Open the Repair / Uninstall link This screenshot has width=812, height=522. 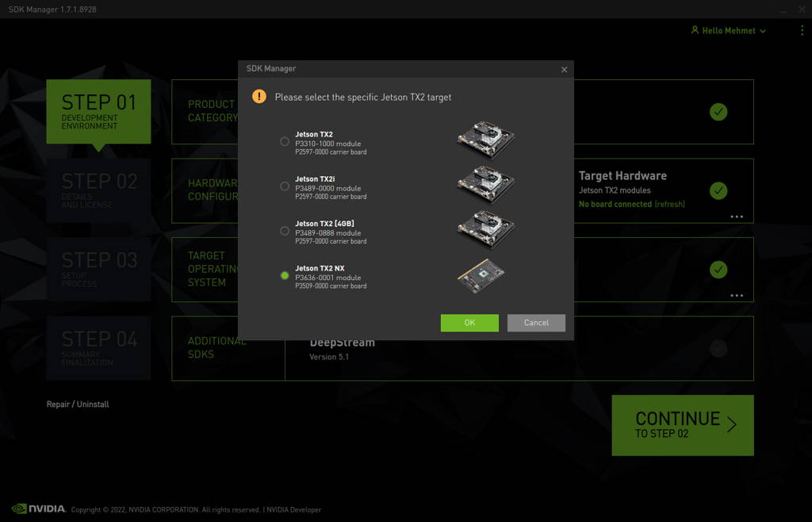[x=78, y=404]
